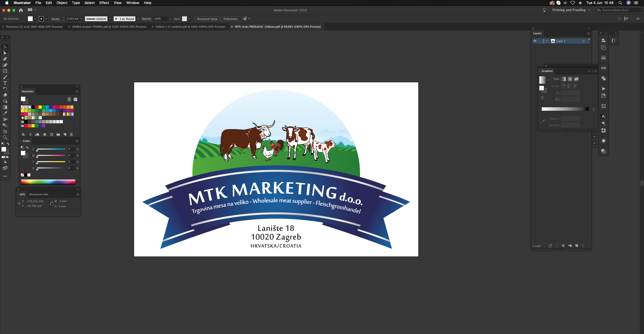
Task: Create new swatch in Swatches panel
Action: coord(65,134)
